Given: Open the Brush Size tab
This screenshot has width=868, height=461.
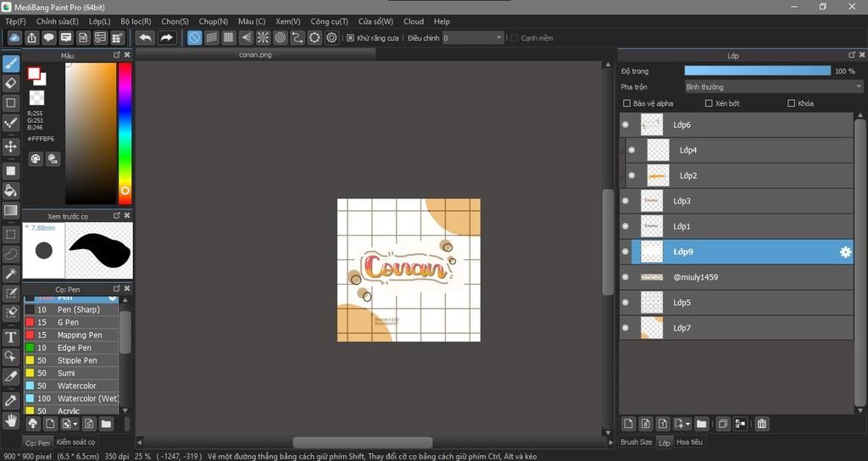Looking at the screenshot, I should tap(636, 442).
